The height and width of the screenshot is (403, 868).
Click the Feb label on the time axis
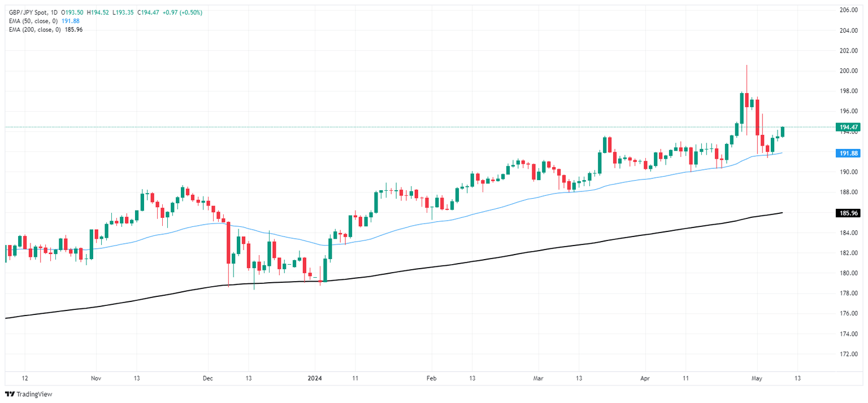[x=431, y=378]
